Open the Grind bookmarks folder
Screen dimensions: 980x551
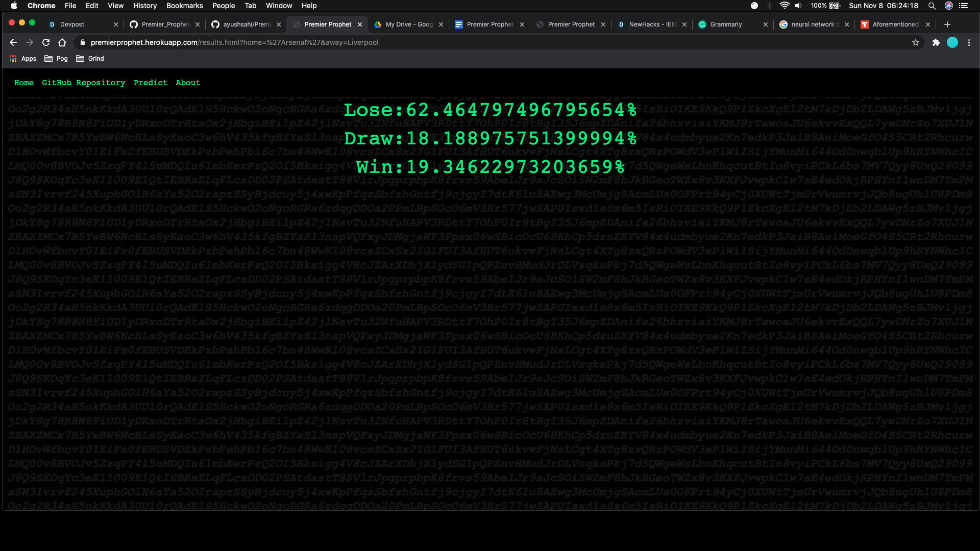click(x=90, y=59)
